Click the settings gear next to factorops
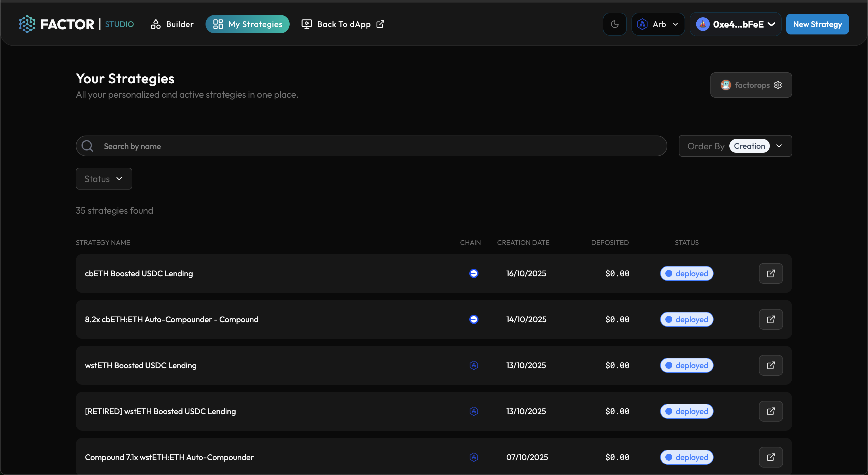 click(778, 85)
